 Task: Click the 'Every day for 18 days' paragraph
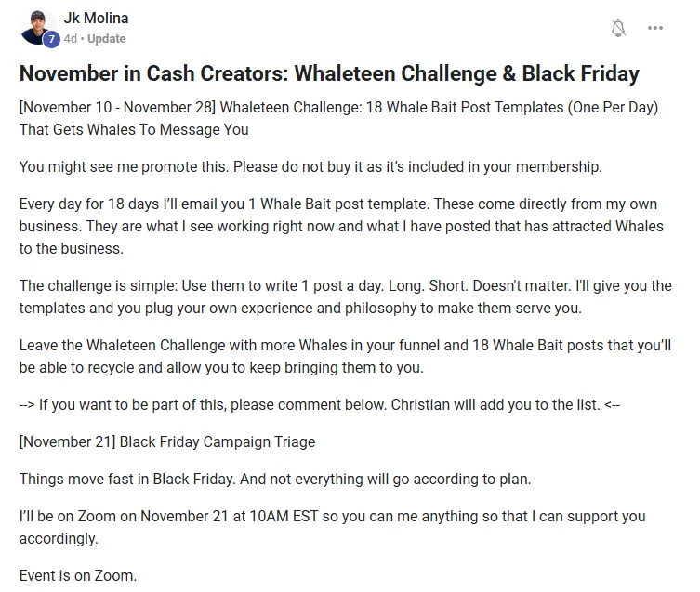point(341,226)
